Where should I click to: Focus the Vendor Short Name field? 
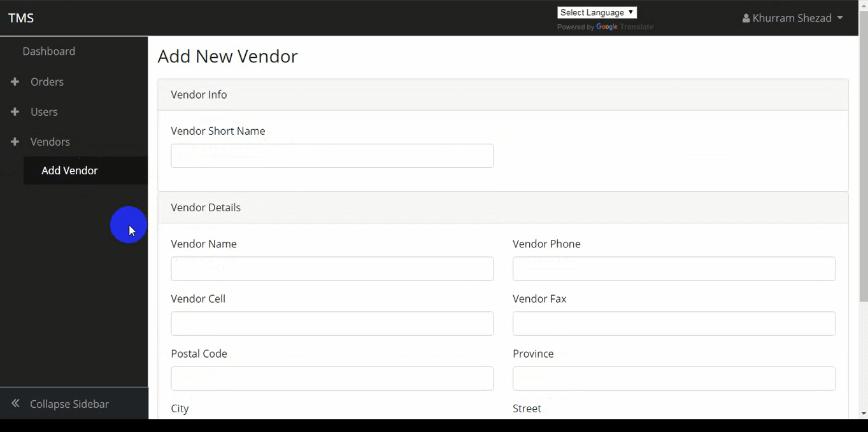[332, 156]
